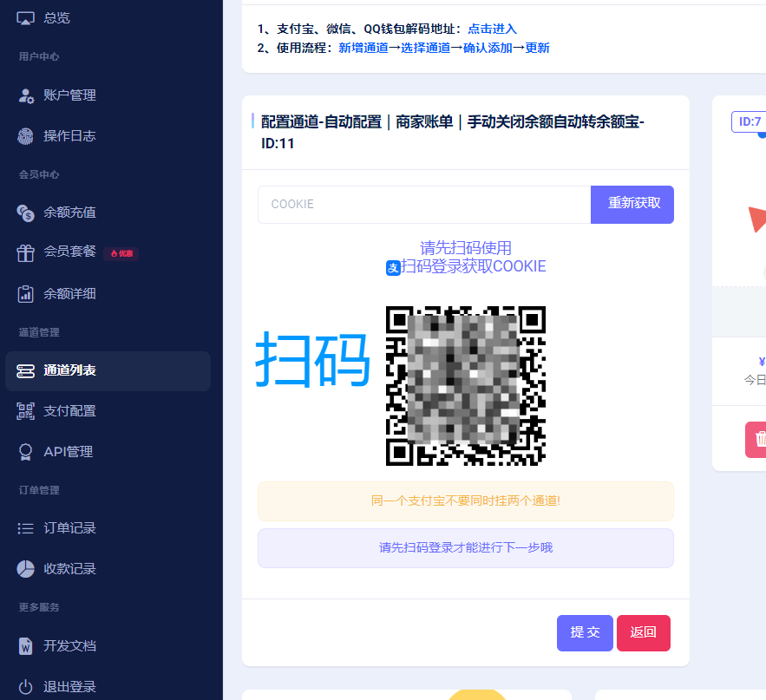Click the 配置通道-自动配置 ID:11 heading

[452, 133]
